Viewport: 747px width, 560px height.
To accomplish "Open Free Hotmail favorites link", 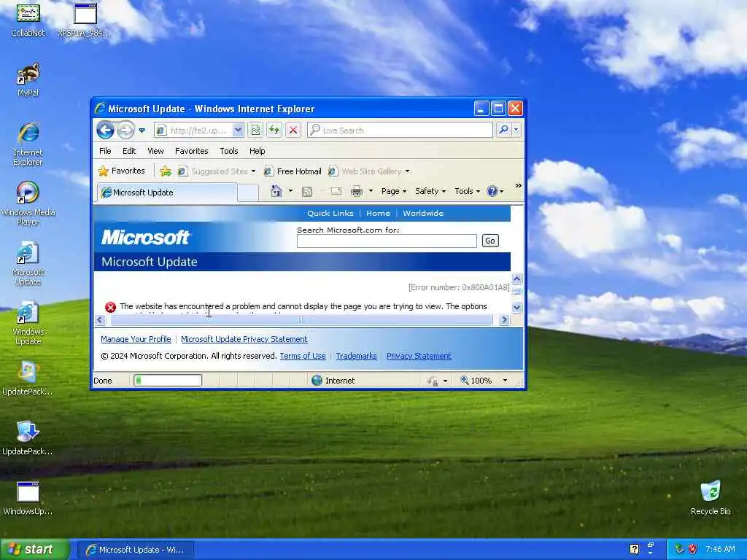I will 293,171.
